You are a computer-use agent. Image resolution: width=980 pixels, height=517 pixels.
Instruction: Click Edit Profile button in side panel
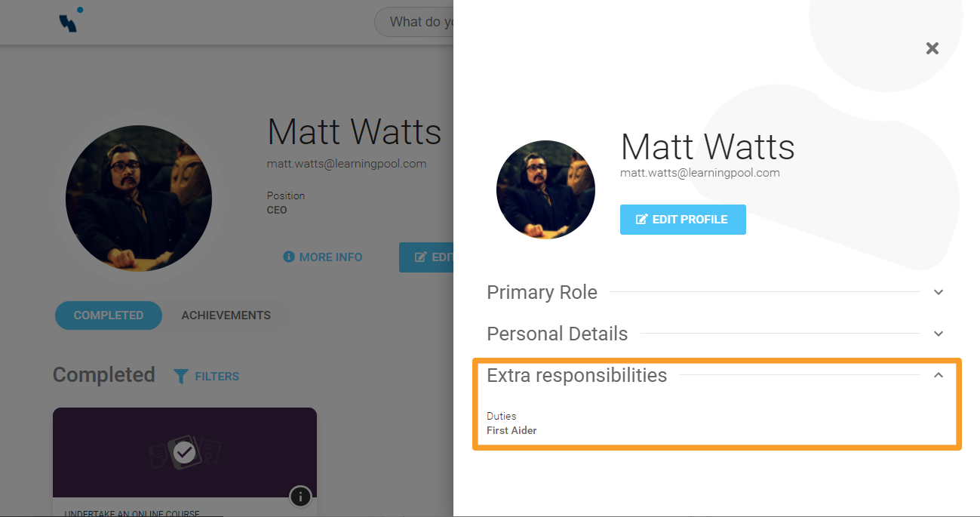click(x=683, y=220)
